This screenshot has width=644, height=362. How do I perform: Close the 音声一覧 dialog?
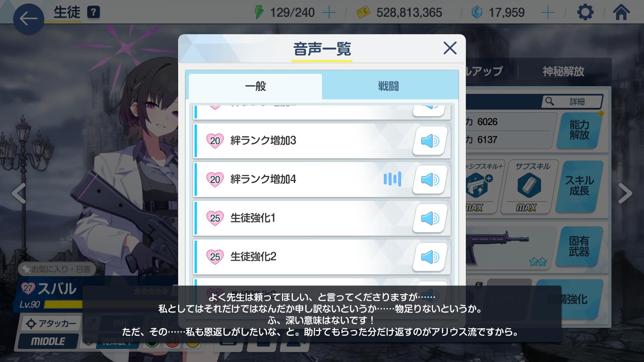450,48
